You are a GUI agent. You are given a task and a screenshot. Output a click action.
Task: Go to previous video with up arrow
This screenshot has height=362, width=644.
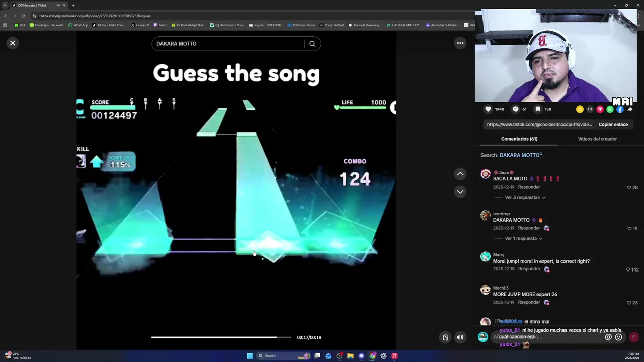coord(460,174)
